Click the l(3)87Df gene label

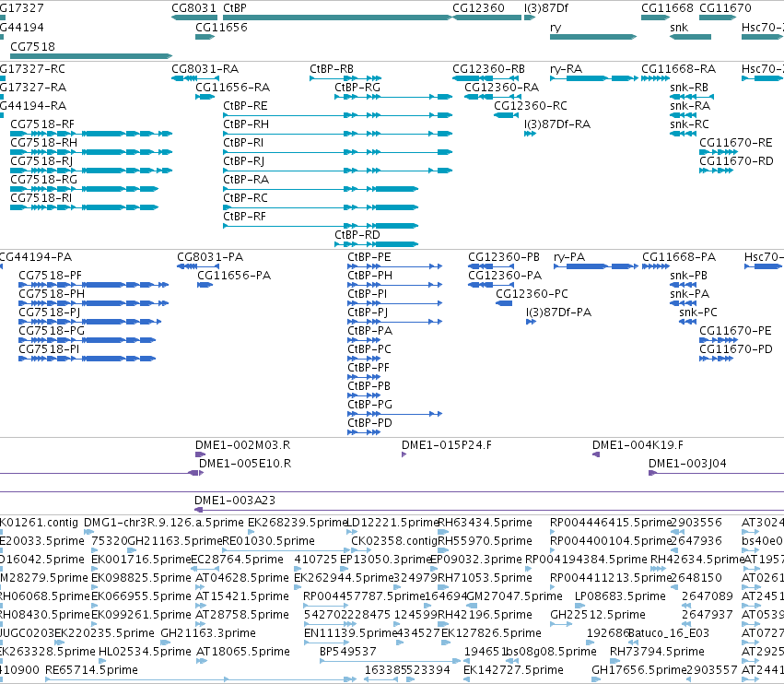[x=546, y=8]
